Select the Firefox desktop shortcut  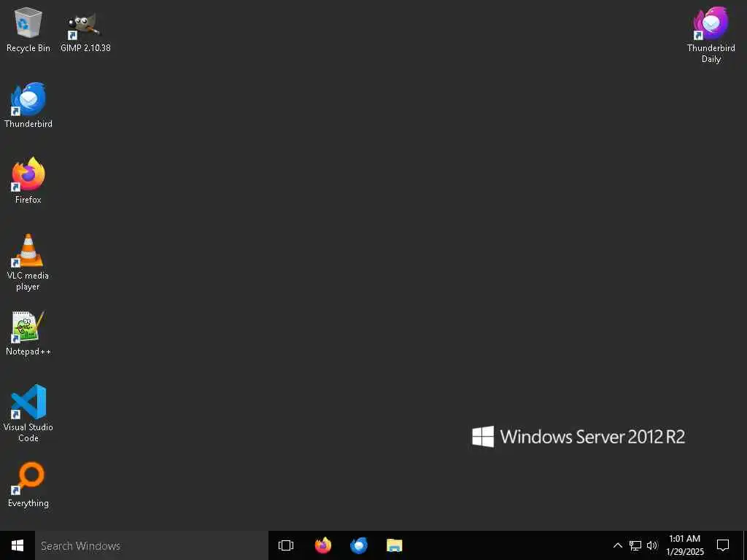coord(28,181)
